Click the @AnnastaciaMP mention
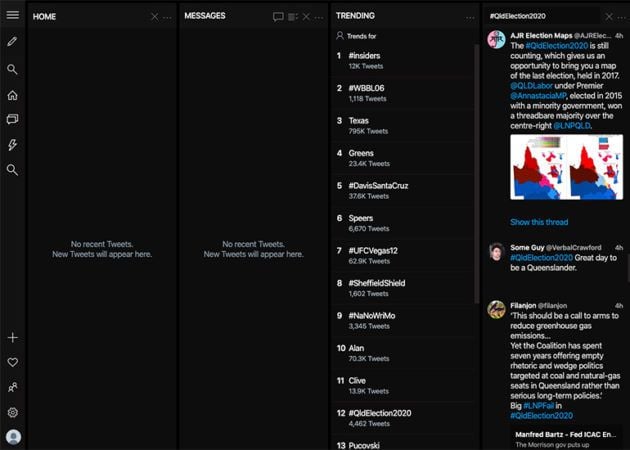 coord(538,96)
